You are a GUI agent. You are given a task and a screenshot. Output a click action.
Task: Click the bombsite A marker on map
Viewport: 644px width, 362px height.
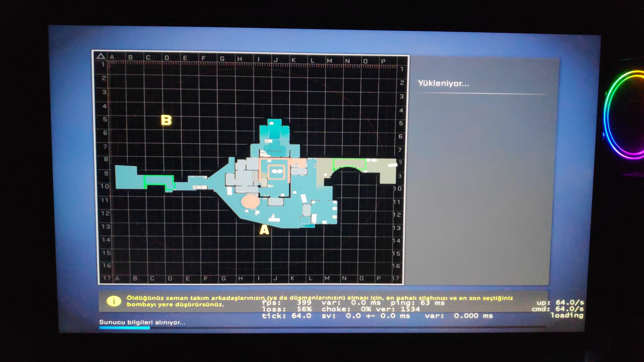264,230
